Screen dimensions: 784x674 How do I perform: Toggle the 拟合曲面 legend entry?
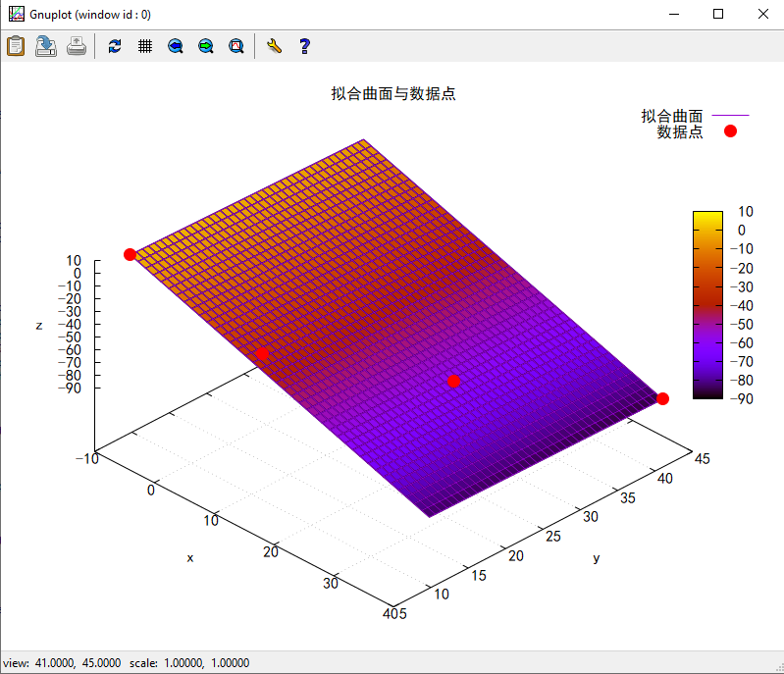tap(695, 116)
